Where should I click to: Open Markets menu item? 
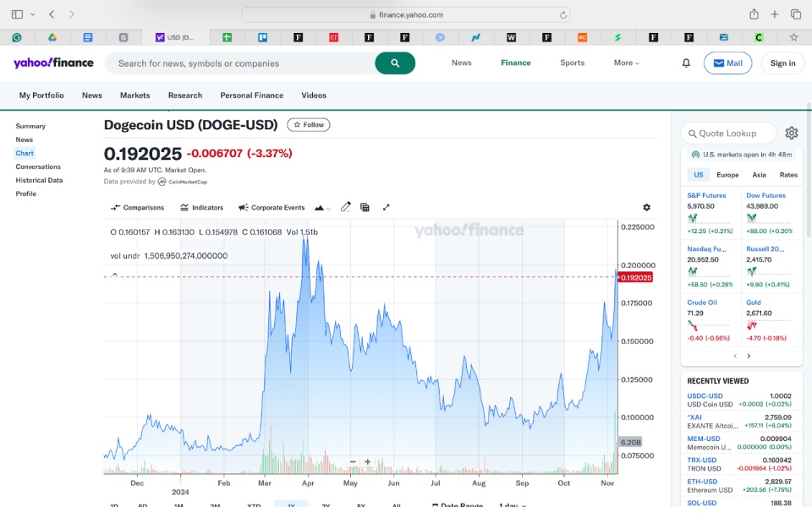[x=134, y=95]
